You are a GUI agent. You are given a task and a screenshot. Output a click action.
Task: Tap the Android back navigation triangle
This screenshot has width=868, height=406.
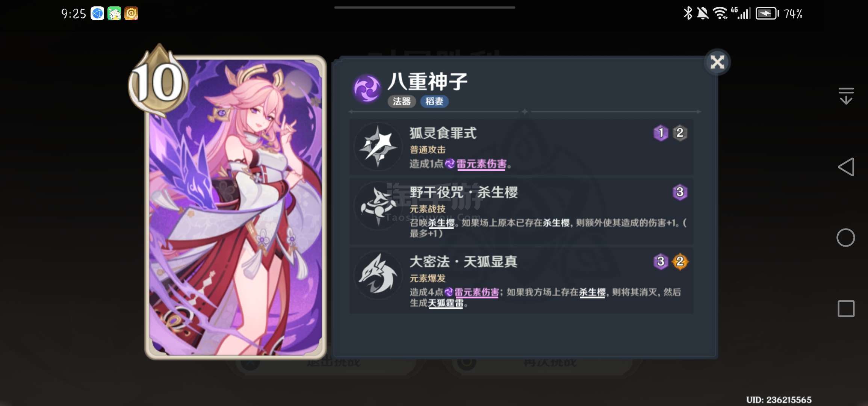coord(846,167)
